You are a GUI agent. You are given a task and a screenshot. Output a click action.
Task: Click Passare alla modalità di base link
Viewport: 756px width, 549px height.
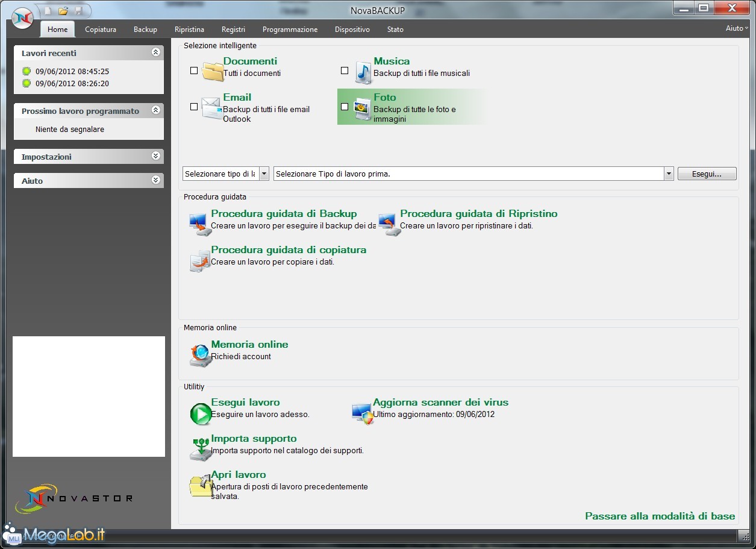[x=660, y=516]
